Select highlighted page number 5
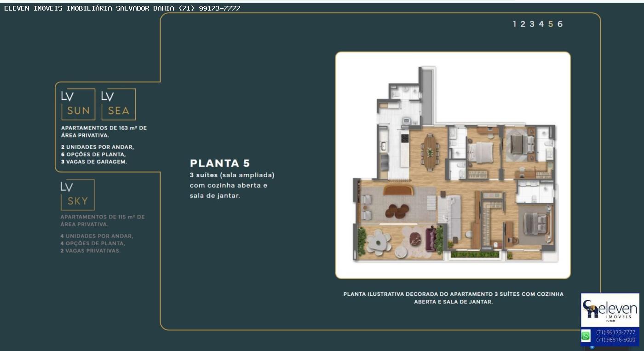This screenshot has height=351, width=644. (x=551, y=24)
